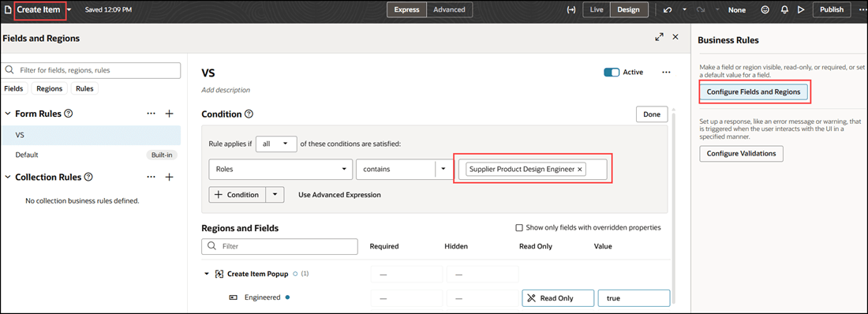Click Use Advanced Expression link
This screenshot has width=868, height=314.
tap(339, 195)
